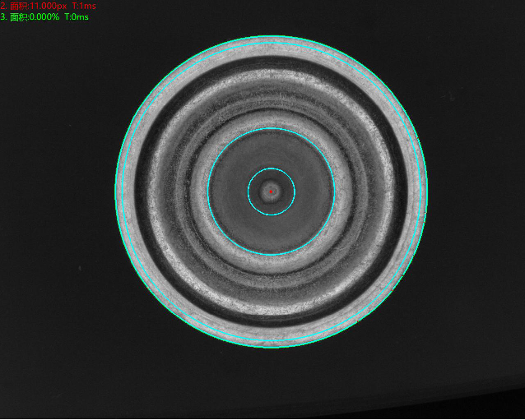Click the green T:0ms timing readout
This screenshot has height=420, width=525.
(x=77, y=16)
